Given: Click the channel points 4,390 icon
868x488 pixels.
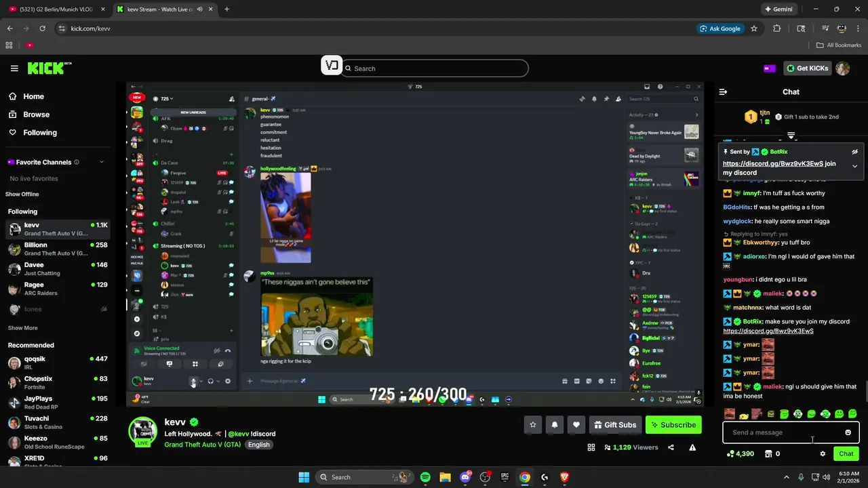Looking at the screenshot, I should [x=730, y=454].
